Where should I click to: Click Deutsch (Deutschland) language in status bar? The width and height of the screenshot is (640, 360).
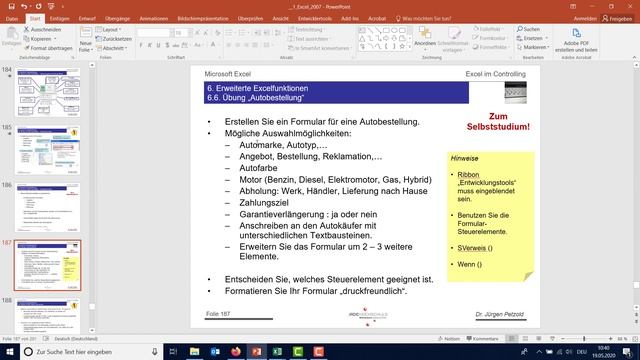pyautogui.click(x=76, y=339)
